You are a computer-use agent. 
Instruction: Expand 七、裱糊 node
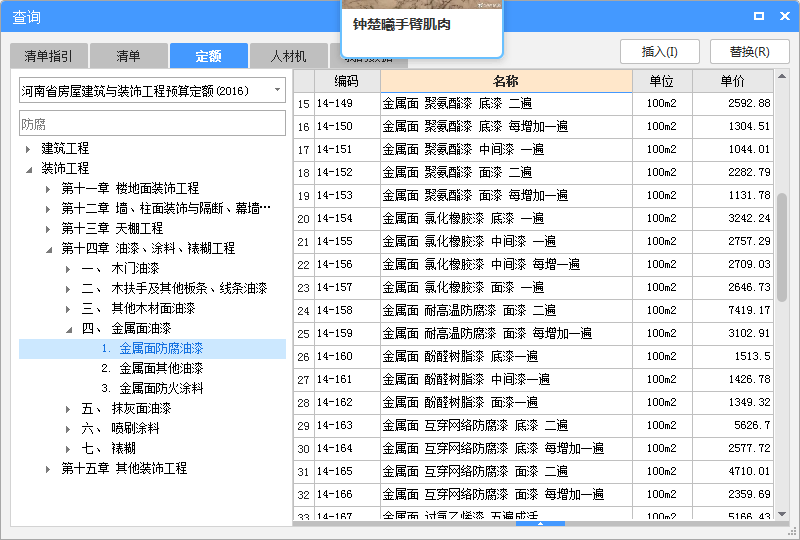pos(68,449)
